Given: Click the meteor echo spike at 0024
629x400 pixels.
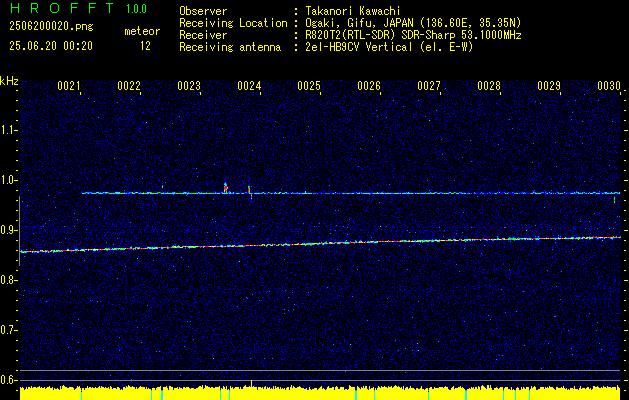Looking at the screenshot, I should (x=250, y=192).
